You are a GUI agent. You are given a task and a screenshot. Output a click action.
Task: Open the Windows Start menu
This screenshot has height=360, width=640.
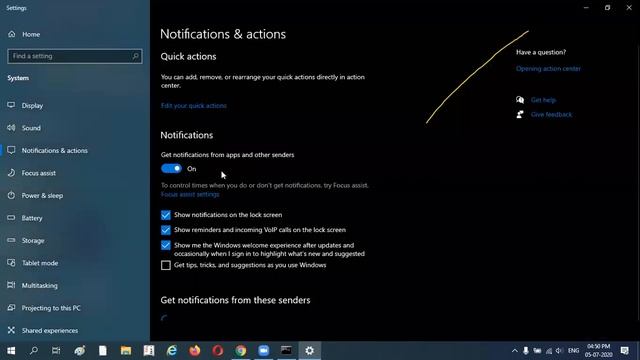11,351
